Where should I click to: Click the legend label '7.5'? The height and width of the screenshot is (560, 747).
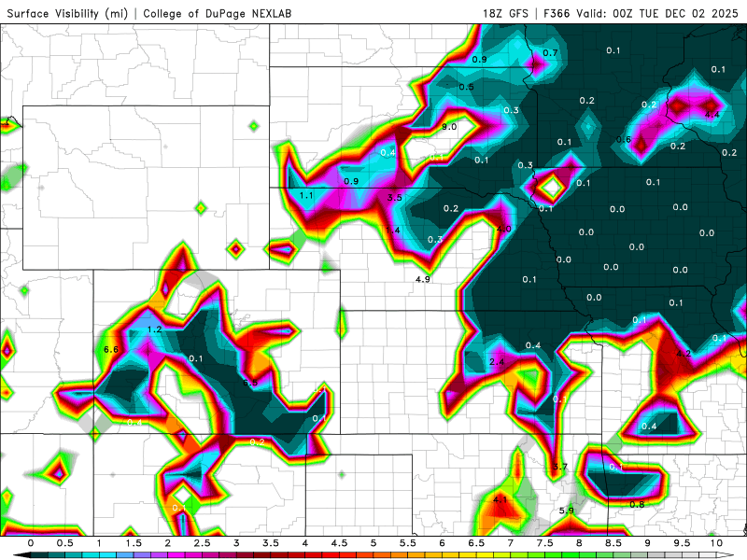point(544,543)
